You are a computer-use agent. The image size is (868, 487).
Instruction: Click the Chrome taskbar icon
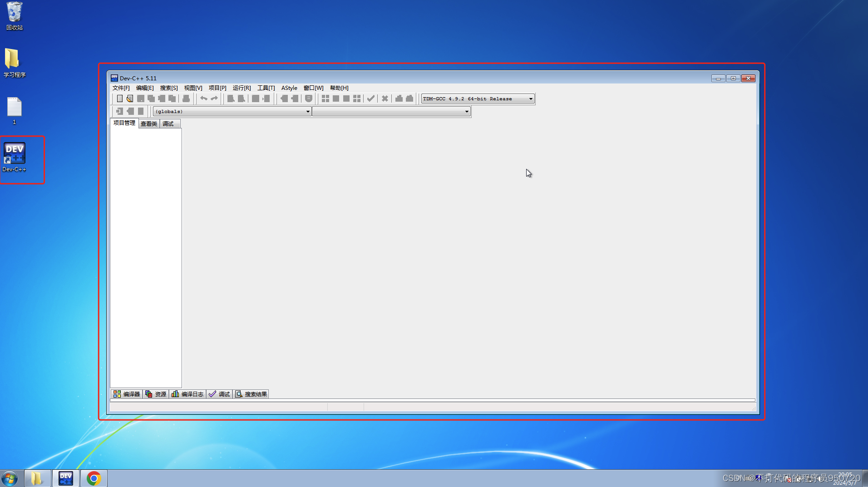point(94,478)
